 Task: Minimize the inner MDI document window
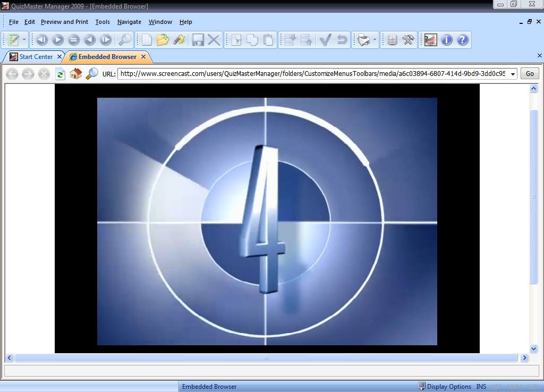[x=521, y=22]
